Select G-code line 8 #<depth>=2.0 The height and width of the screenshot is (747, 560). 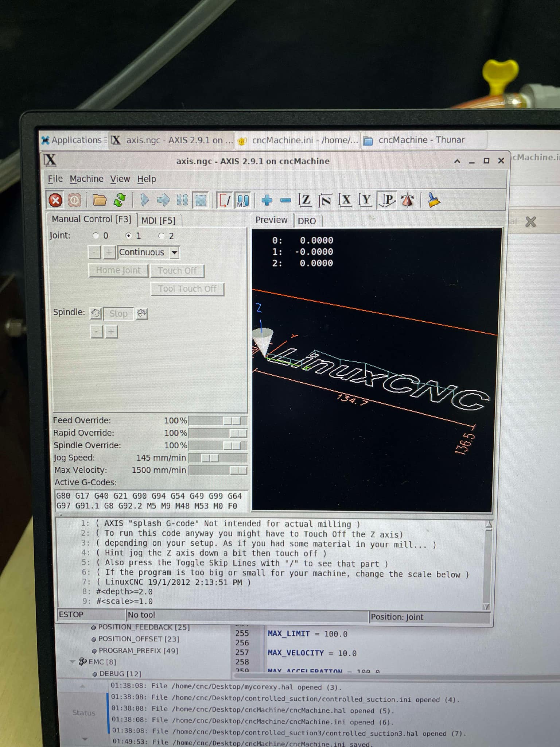click(124, 592)
